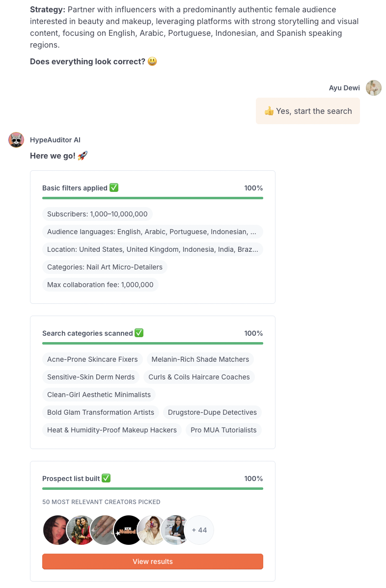Pick the Melanin-Rich Shade Matchers category

200,359
